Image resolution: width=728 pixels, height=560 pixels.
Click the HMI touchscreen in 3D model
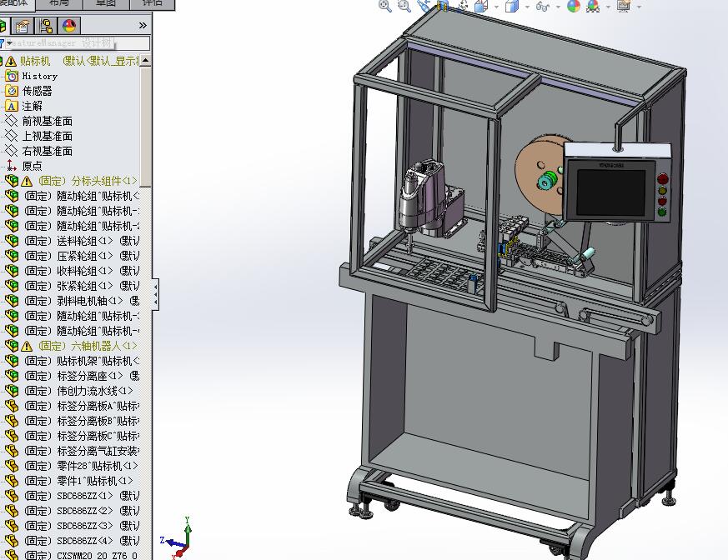click(611, 191)
